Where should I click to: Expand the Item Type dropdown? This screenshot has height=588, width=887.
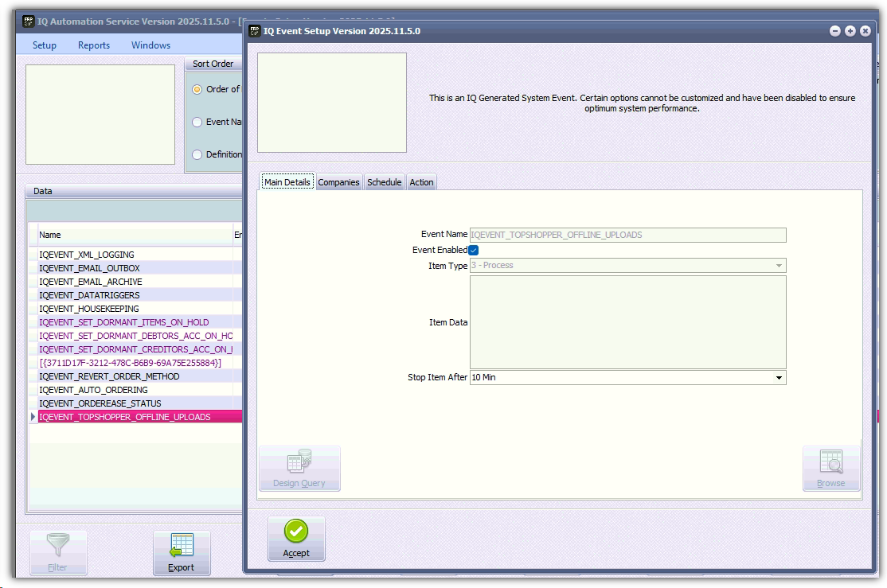click(x=779, y=266)
